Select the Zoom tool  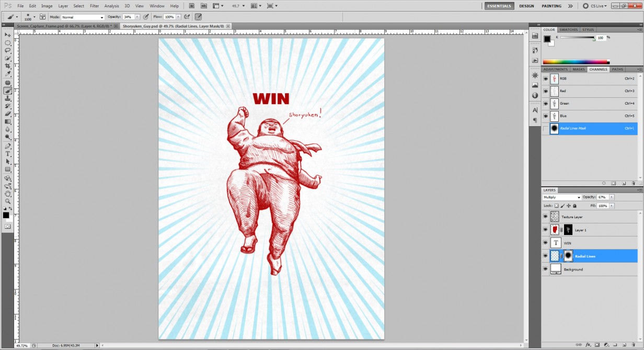pyautogui.click(x=7, y=202)
